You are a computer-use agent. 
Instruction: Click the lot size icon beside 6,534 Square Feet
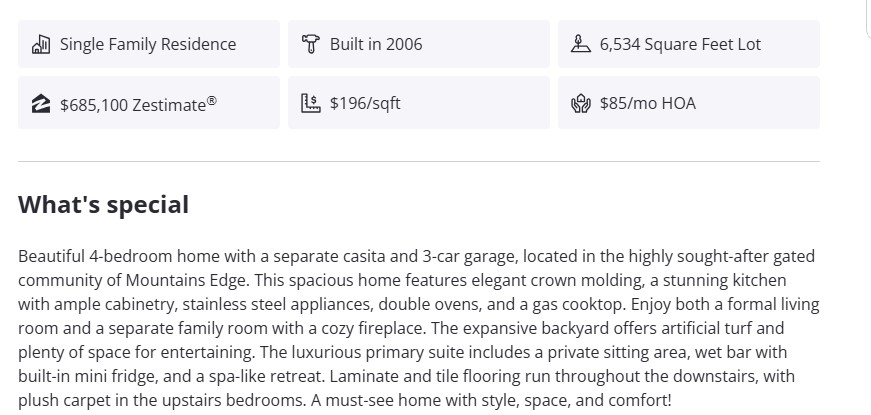[x=581, y=44]
